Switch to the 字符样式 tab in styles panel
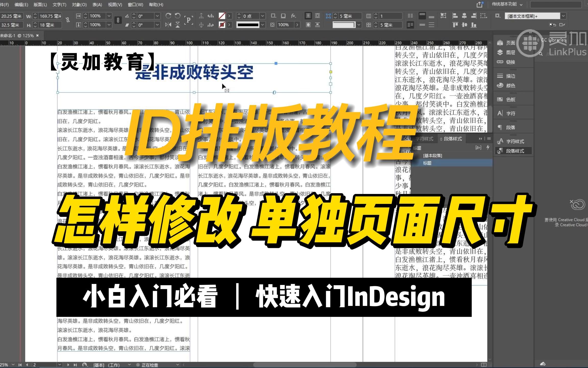 click(x=425, y=139)
